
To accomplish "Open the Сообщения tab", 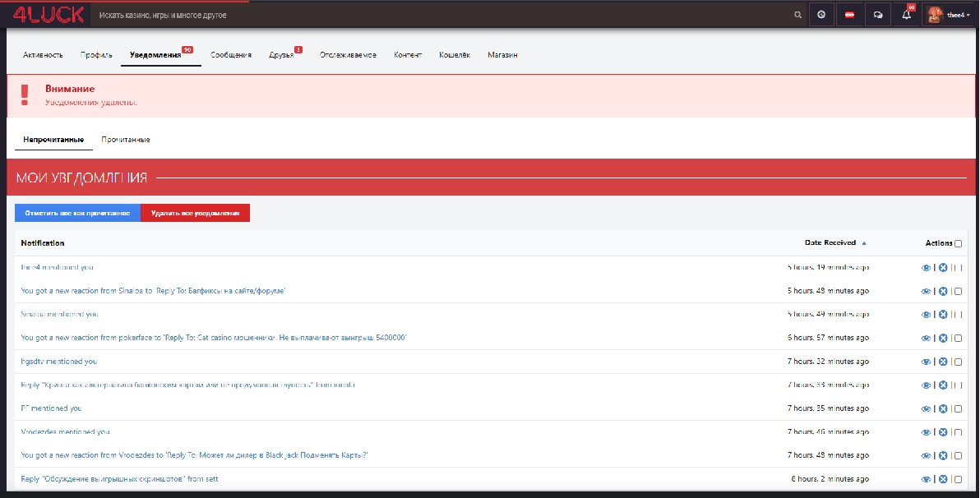I will (231, 55).
